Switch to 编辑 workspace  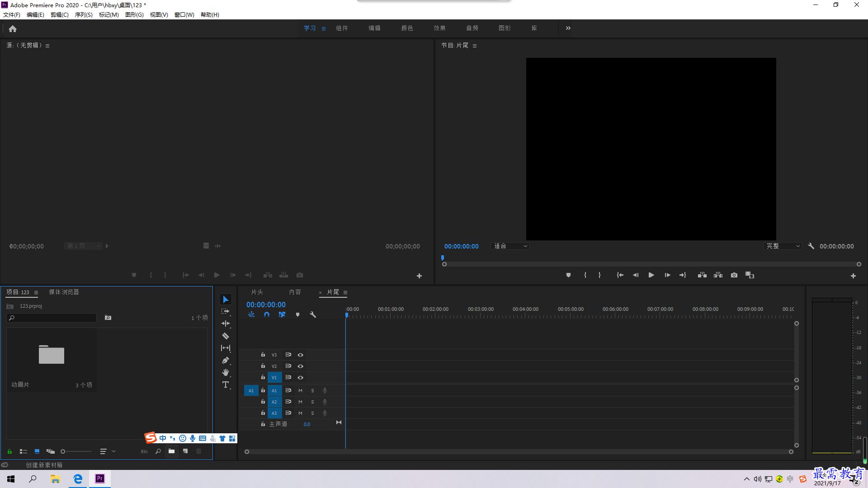coord(374,28)
